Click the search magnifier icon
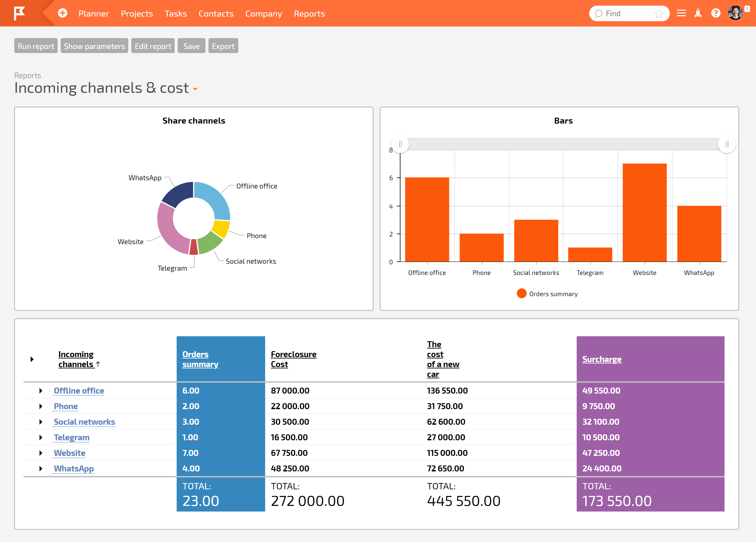Screen dimensions: 756x542 pos(598,14)
